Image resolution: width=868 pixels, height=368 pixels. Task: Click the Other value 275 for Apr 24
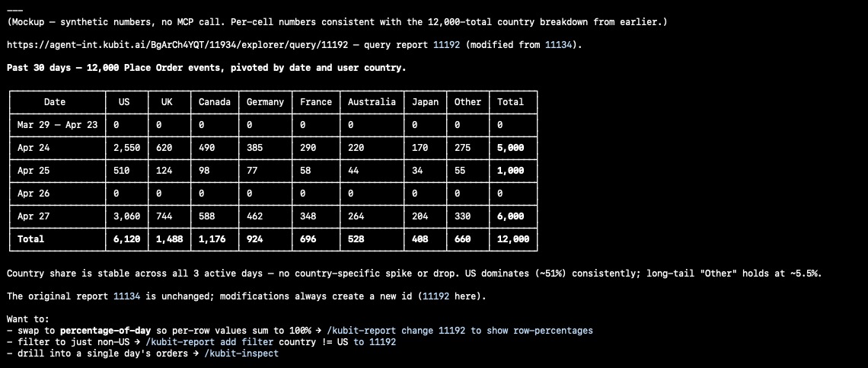tap(463, 148)
